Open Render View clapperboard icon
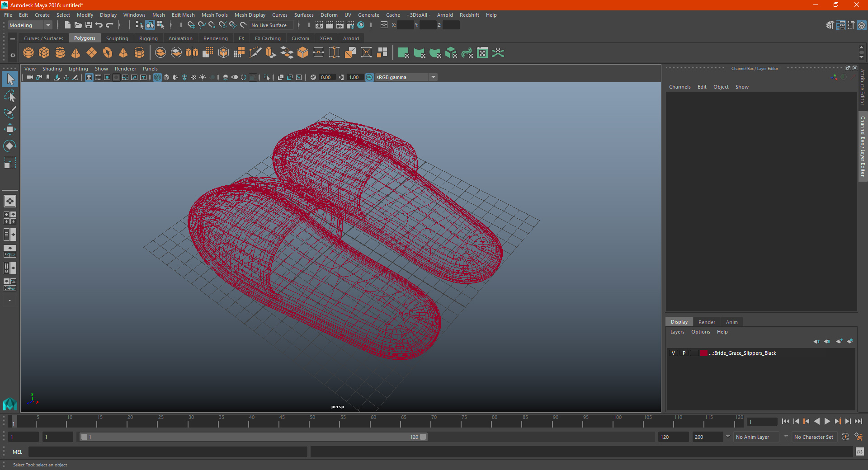The image size is (868, 470). 319,25
